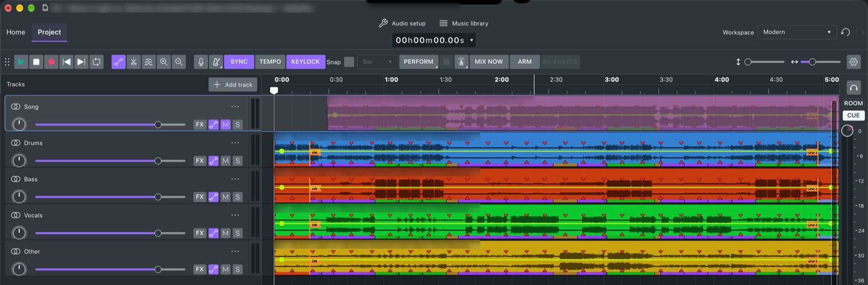Select the automation tool in toolbar
The width and height of the screenshot is (868, 285).
[119, 62]
